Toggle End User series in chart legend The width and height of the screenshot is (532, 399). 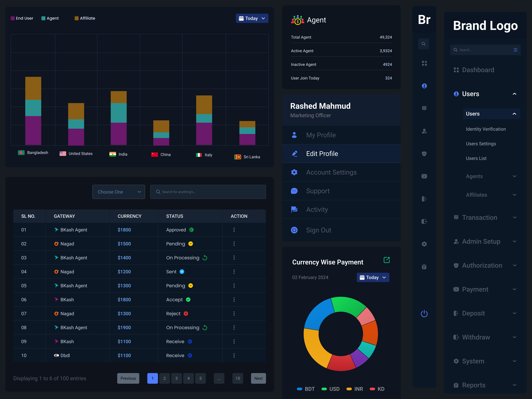[x=22, y=18]
